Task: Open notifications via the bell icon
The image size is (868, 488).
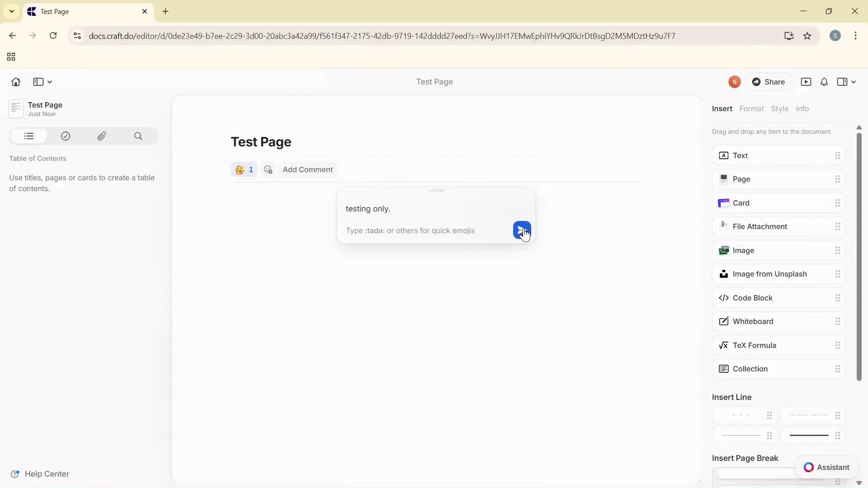Action: coord(824,82)
